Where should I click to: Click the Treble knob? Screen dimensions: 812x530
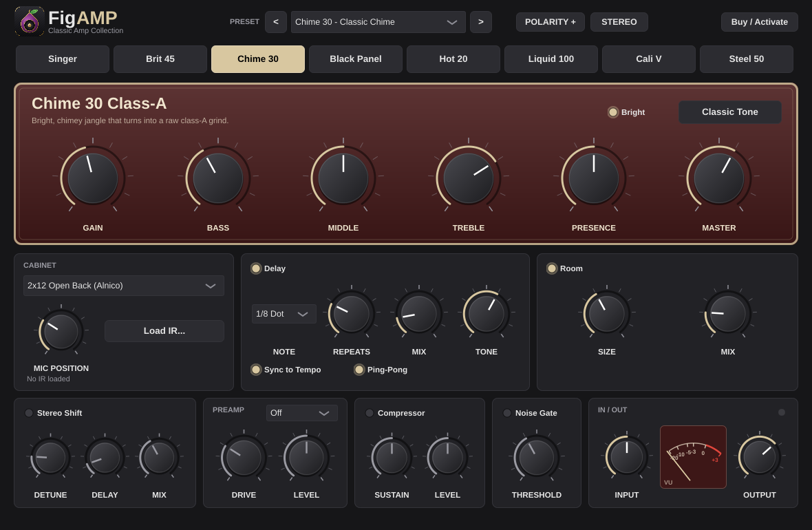[x=469, y=178]
